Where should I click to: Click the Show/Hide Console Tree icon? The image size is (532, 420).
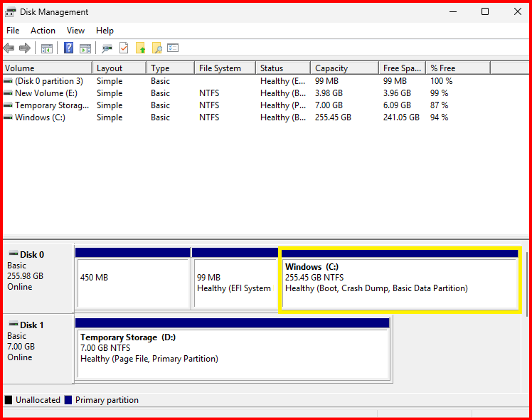(x=47, y=48)
